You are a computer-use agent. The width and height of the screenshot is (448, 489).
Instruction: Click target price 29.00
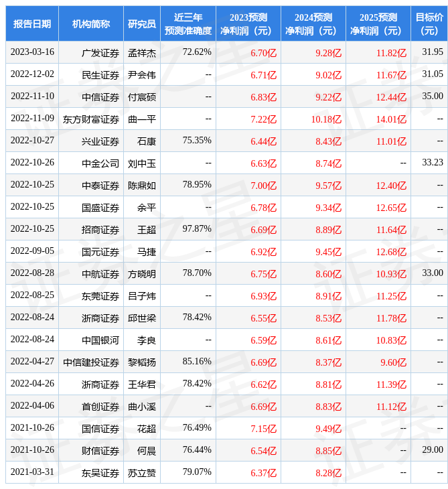point(433,450)
